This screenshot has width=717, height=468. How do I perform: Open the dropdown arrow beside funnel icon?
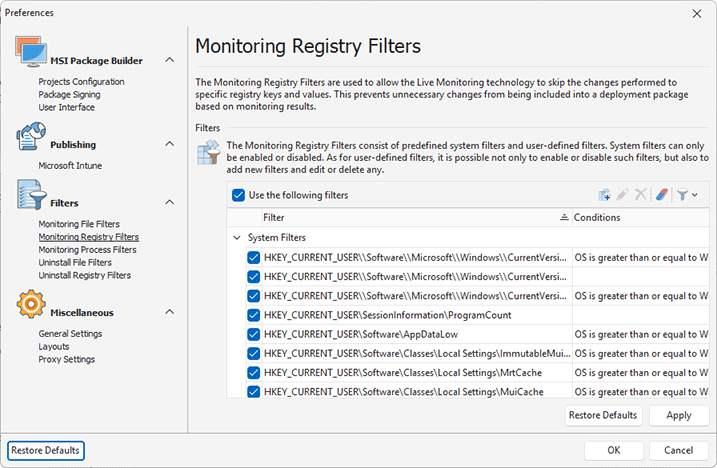point(694,195)
